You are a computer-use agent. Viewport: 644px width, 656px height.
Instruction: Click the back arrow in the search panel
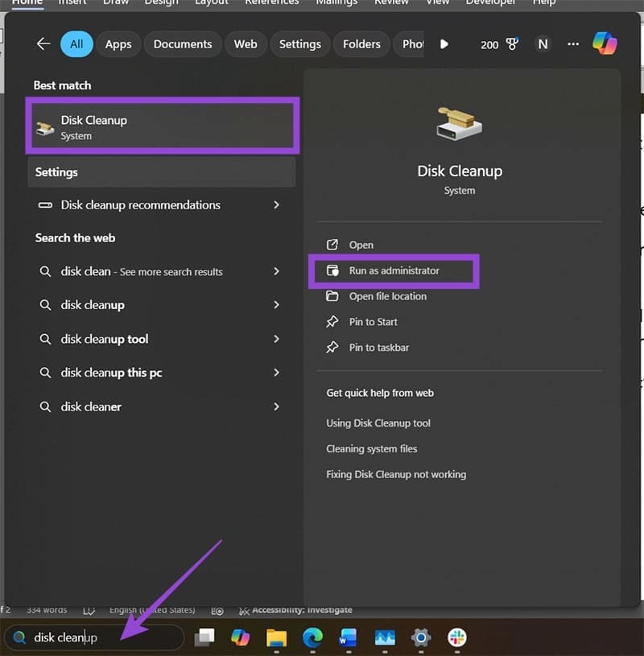tap(43, 44)
